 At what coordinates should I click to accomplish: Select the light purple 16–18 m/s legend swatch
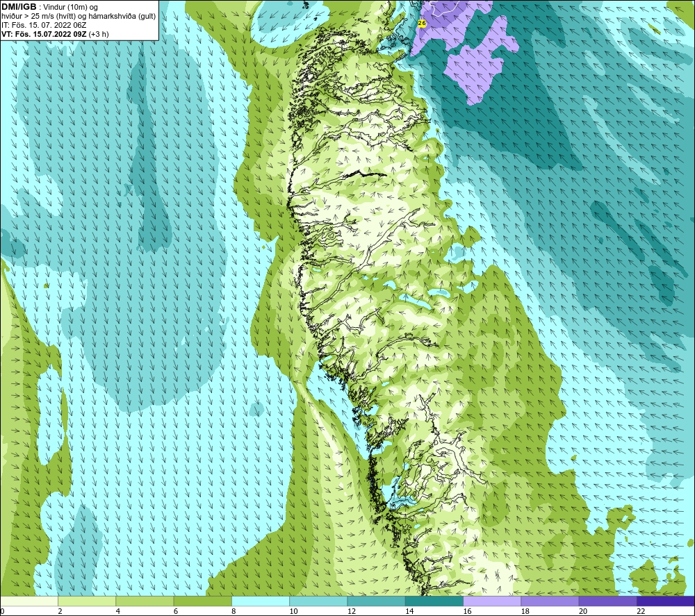492,601
